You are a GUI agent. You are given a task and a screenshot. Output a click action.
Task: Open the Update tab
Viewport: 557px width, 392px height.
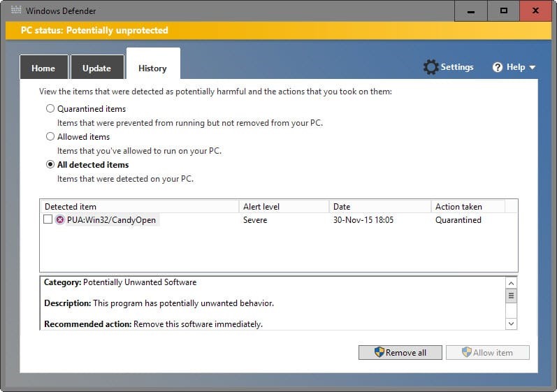[97, 67]
